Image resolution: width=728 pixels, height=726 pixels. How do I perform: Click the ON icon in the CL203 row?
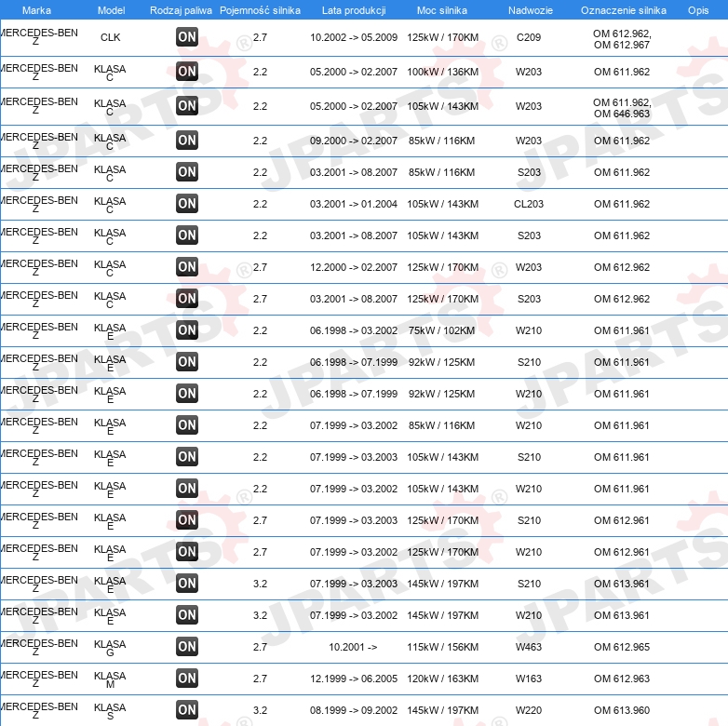pos(187,203)
